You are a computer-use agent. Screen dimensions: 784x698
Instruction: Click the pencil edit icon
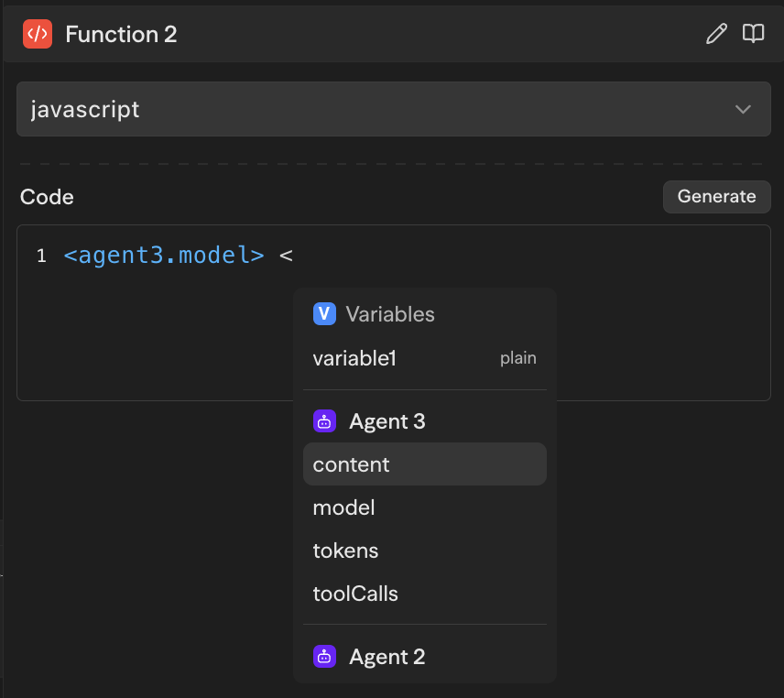(716, 34)
